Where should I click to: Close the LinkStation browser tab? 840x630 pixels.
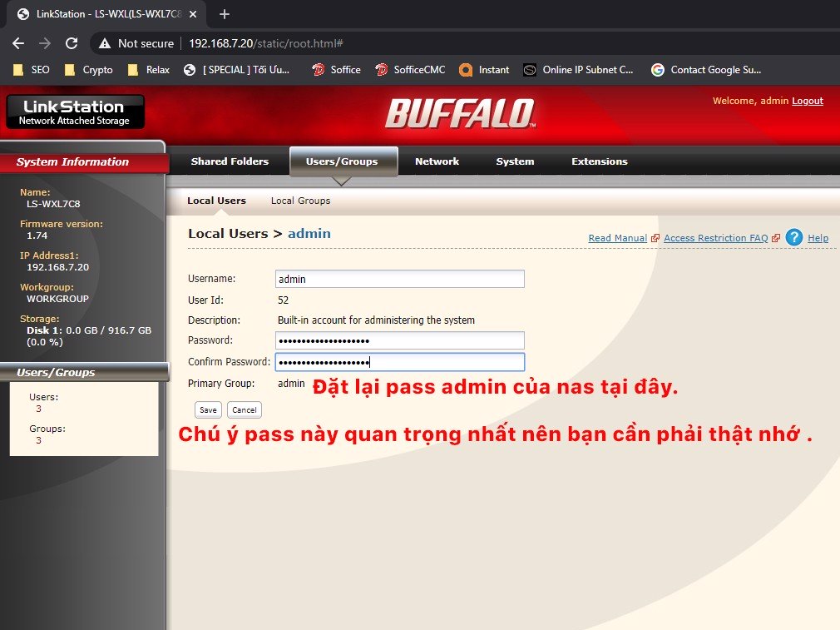(x=193, y=14)
